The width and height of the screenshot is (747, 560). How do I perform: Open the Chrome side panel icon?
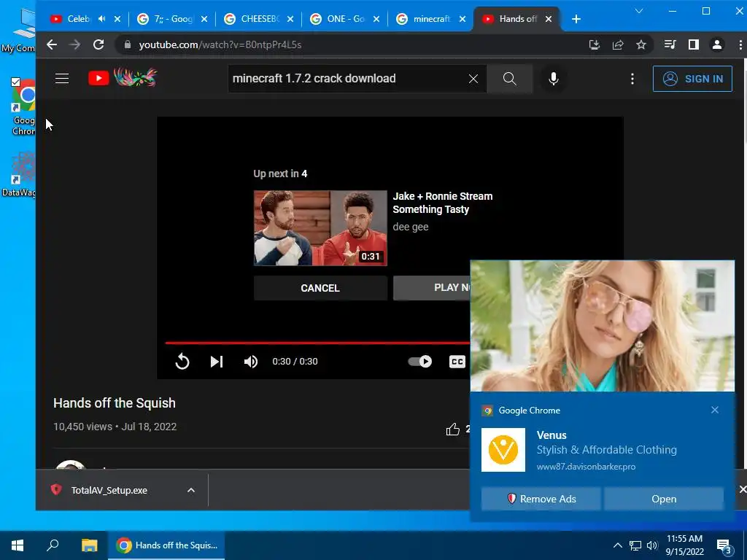(x=694, y=44)
